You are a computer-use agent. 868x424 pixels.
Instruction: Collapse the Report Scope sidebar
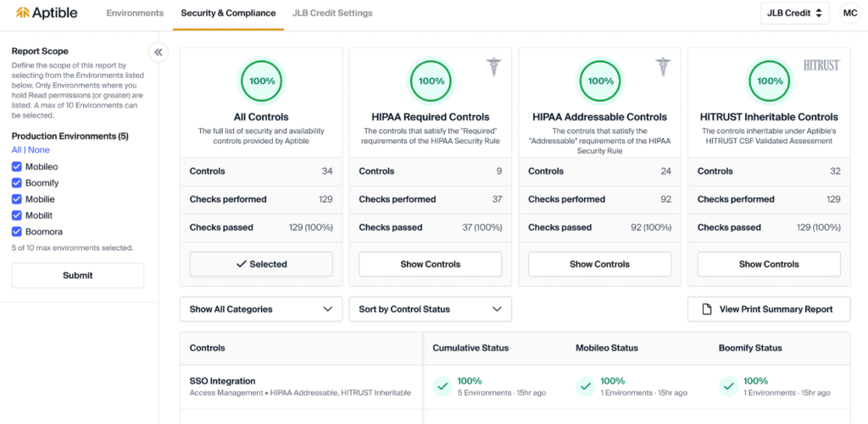(x=159, y=53)
